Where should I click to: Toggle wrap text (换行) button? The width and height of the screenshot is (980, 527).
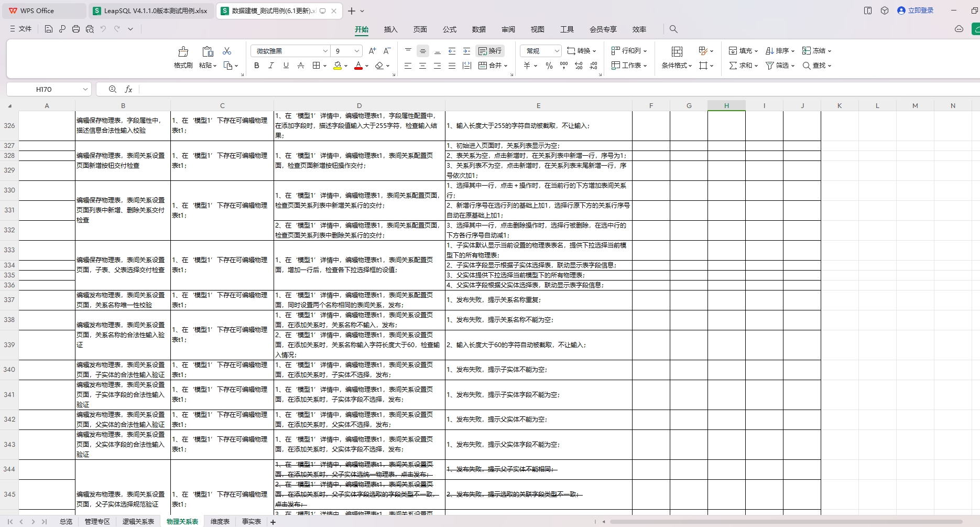tap(490, 51)
